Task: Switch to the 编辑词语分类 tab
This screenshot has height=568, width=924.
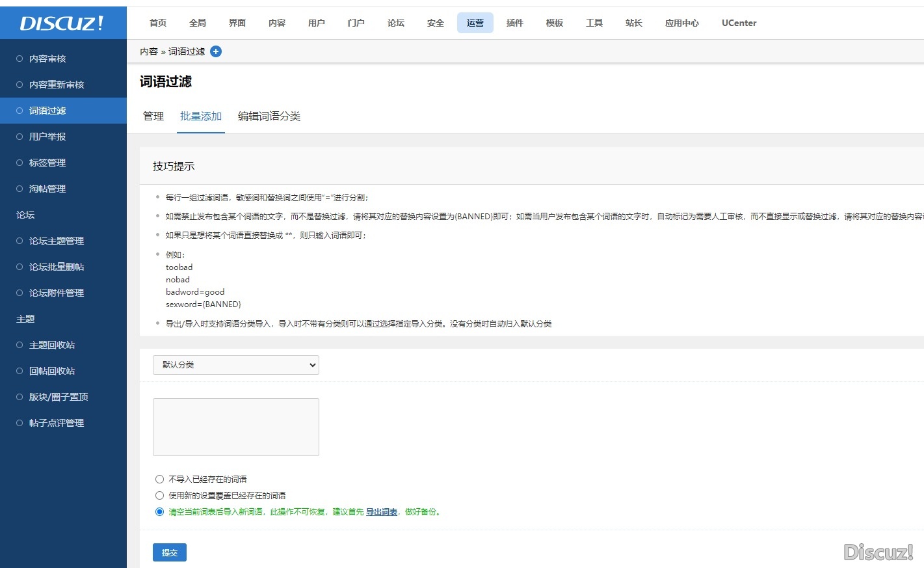Action: tap(269, 116)
